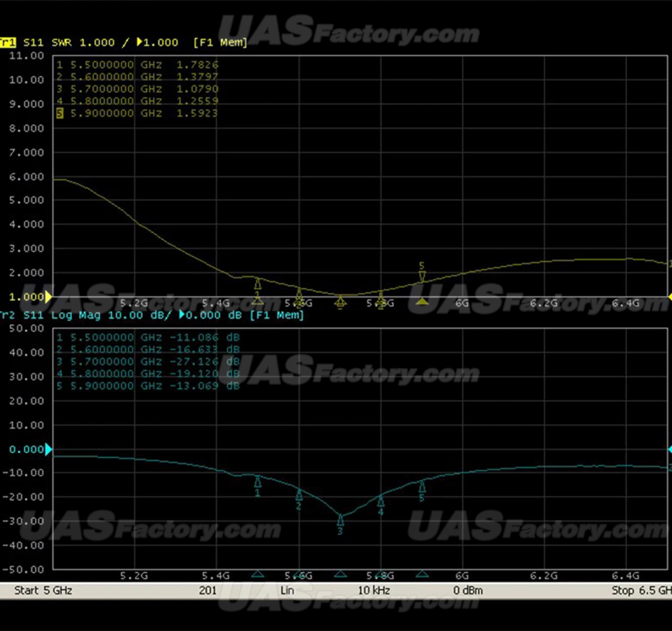Click the 'Lin' sweep type status entry
The height and width of the screenshot is (631, 672).
pos(287,590)
